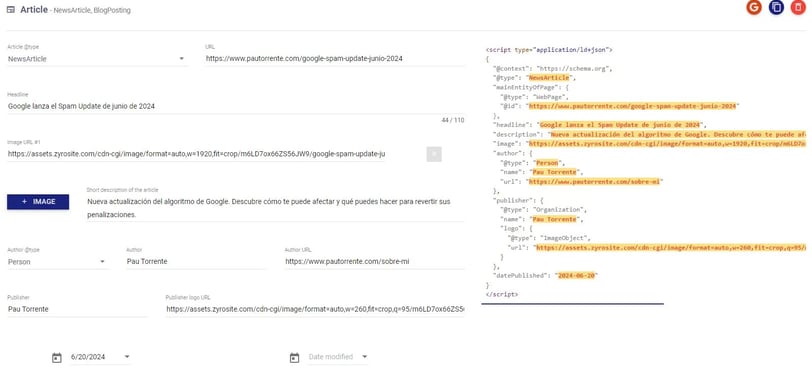Edit the Short description of the article

275,208
